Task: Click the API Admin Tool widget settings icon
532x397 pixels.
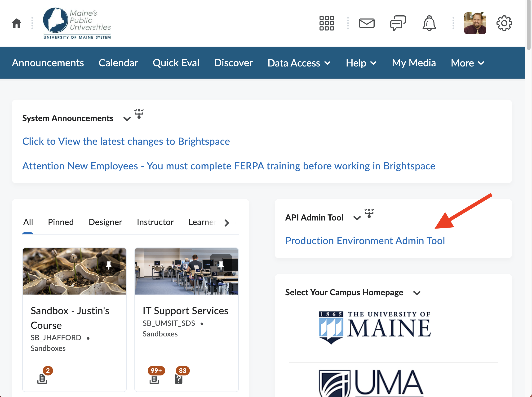Action: point(369,213)
